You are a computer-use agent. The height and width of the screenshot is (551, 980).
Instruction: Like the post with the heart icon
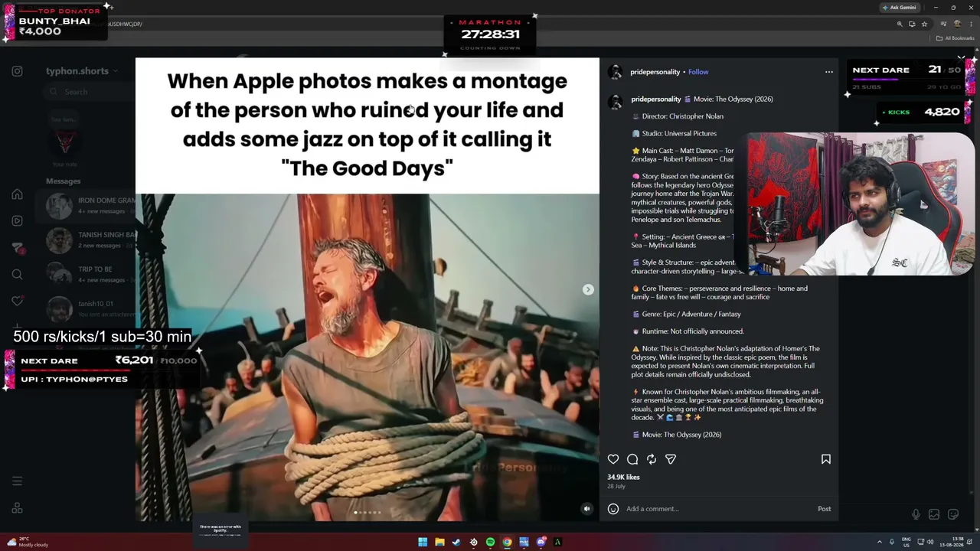coord(613,459)
